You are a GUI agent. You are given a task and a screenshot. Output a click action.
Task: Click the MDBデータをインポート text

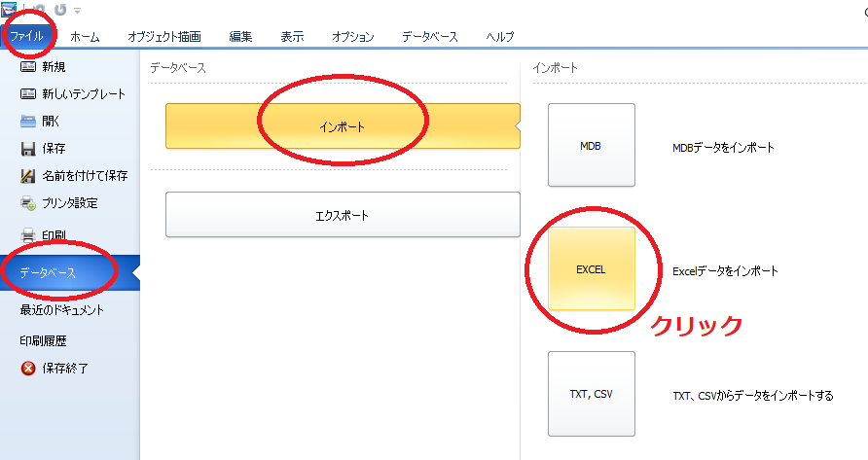click(723, 147)
